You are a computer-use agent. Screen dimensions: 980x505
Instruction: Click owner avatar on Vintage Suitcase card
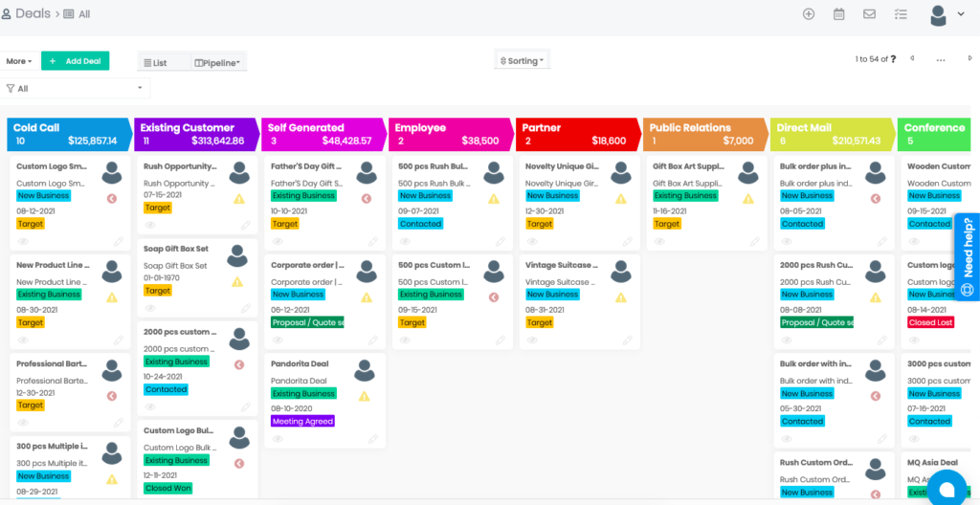pyautogui.click(x=620, y=272)
